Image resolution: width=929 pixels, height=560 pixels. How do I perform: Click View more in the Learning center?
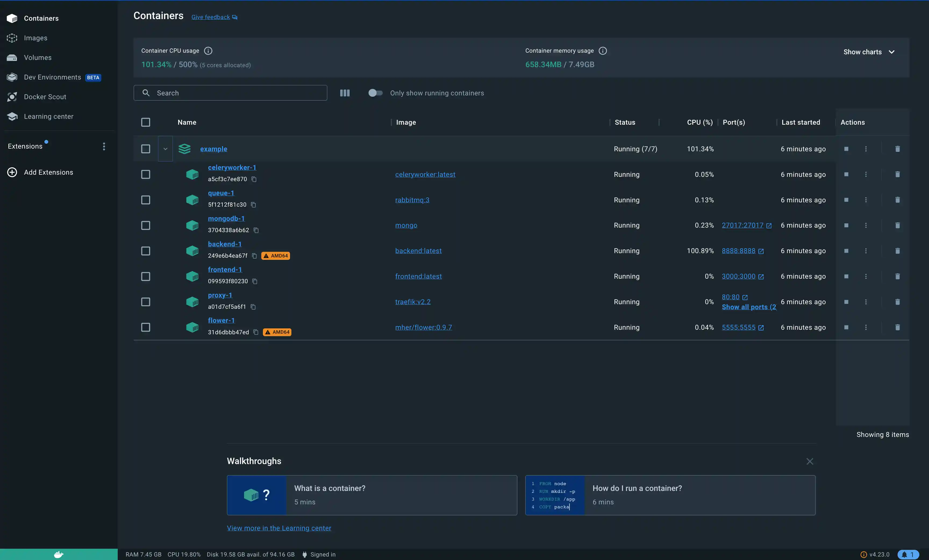click(x=279, y=528)
